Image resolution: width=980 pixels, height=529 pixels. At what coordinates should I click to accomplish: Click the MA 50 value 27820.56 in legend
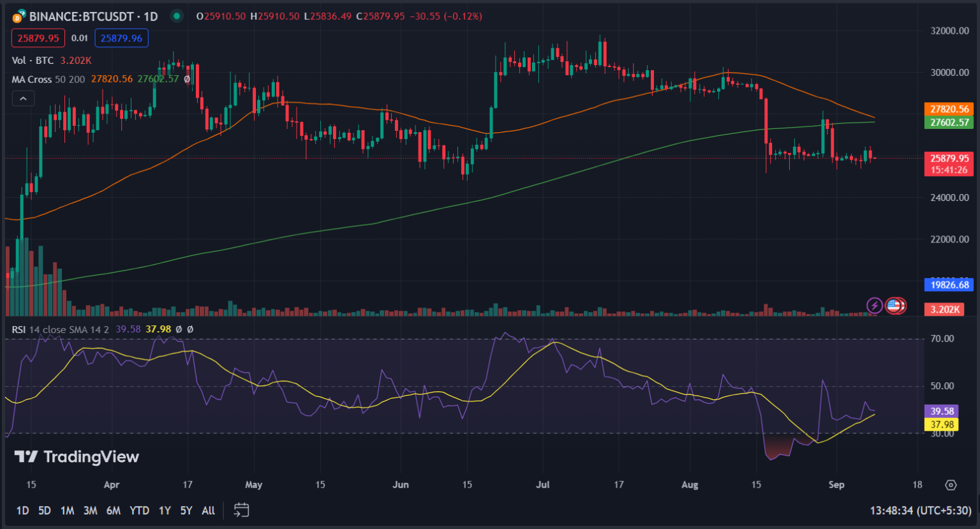click(x=112, y=79)
